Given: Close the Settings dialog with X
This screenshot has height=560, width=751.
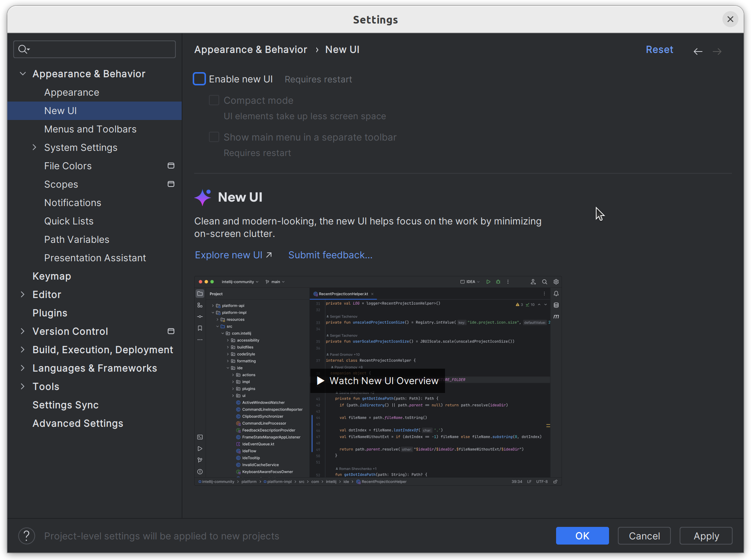Looking at the screenshot, I should (730, 19).
